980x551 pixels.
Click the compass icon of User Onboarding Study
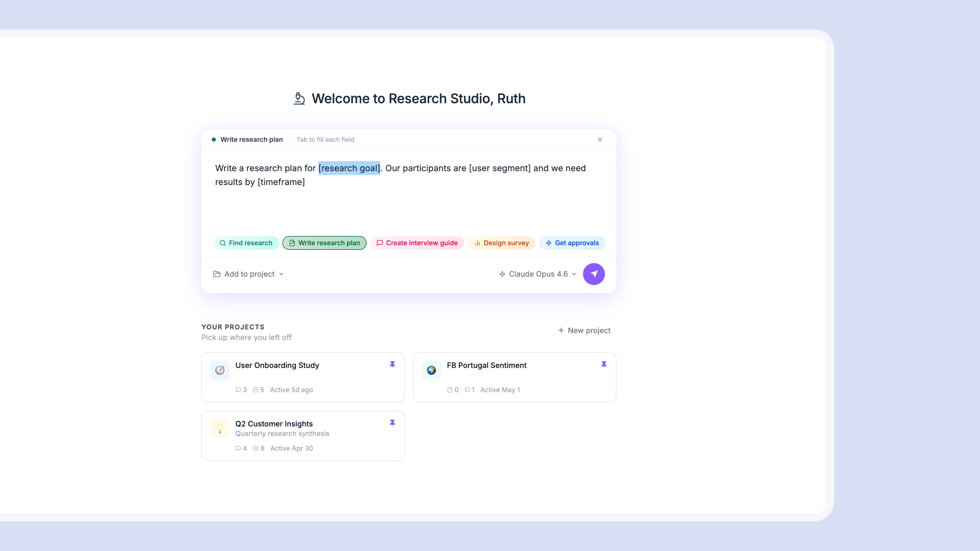coord(220,370)
